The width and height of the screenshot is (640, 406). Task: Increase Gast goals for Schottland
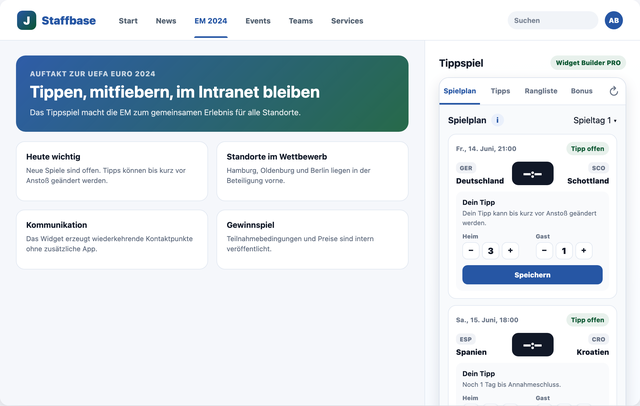tap(584, 251)
